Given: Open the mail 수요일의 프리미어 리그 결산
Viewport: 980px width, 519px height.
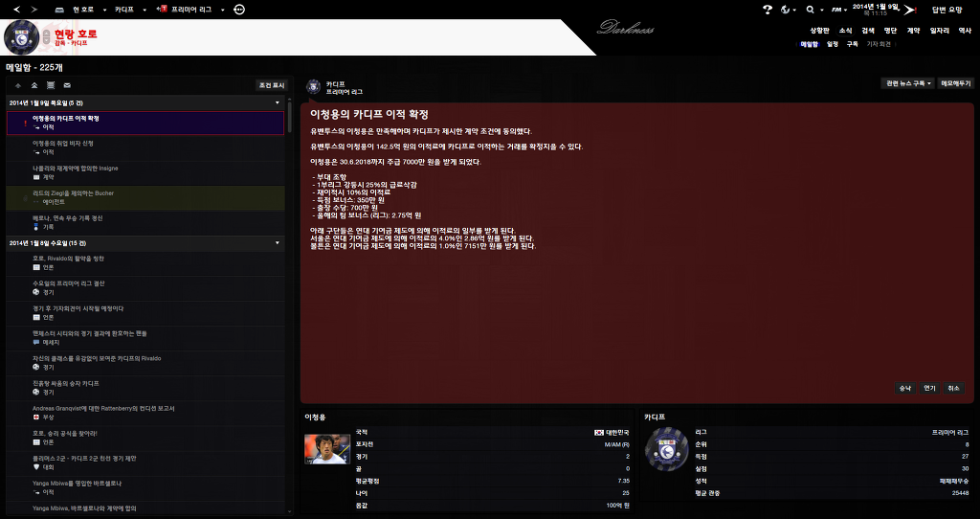Looking at the screenshot, I should coord(145,287).
